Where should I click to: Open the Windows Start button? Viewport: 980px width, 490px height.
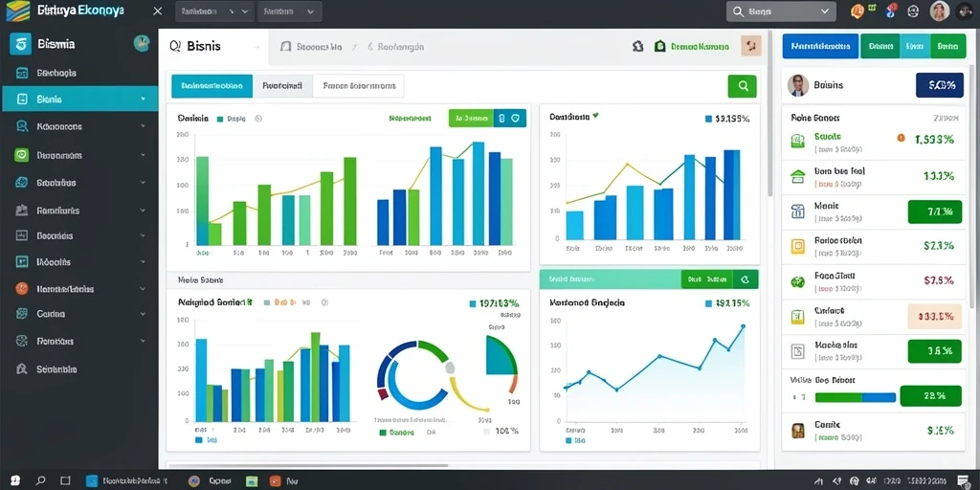[x=15, y=480]
